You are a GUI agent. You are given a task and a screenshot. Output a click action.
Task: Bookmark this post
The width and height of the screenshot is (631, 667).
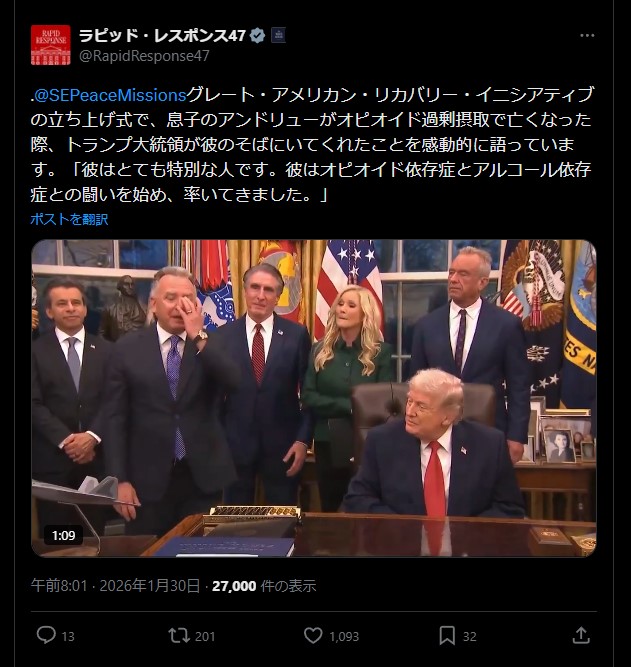click(x=447, y=636)
